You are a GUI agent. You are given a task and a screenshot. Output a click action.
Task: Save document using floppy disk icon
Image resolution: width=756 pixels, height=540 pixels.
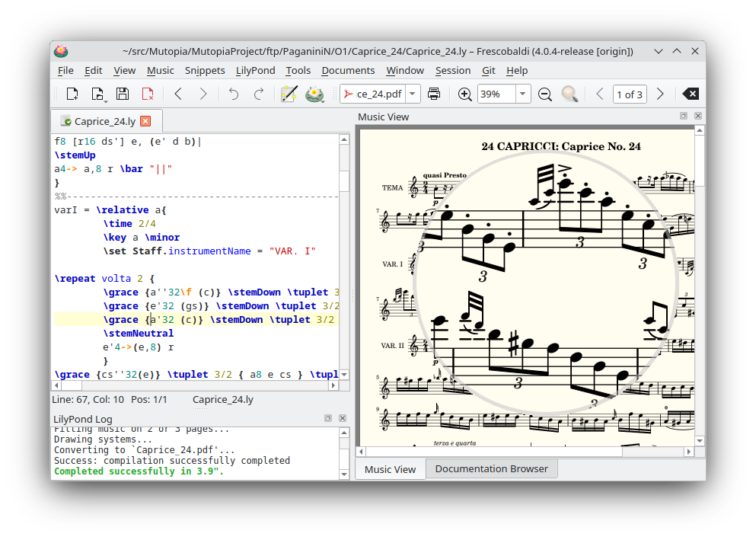click(123, 94)
